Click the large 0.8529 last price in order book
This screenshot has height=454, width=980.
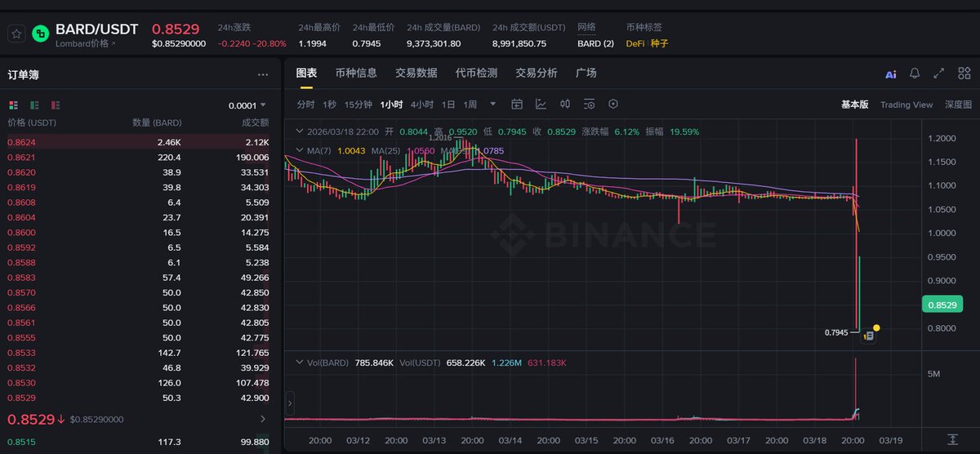coord(30,419)
